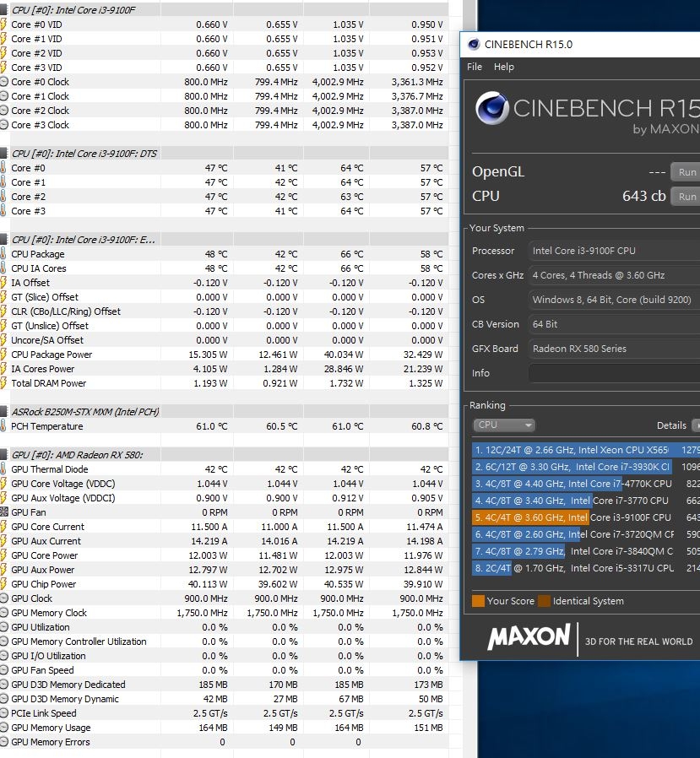700x758 pixels.
Task: Click the Details label in Ranking
Action: click(x=671, y=425)
